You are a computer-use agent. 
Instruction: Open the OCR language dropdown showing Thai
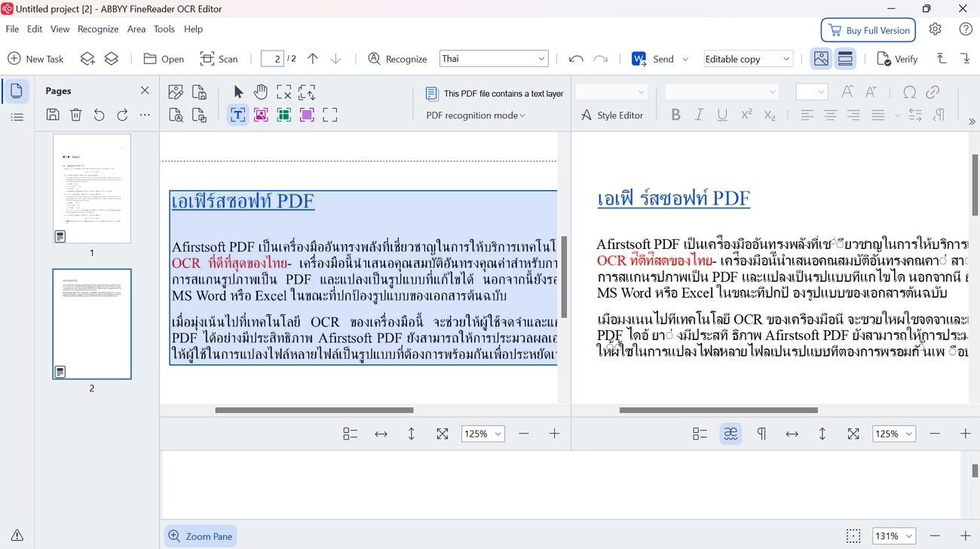click(x=494, y=59)
